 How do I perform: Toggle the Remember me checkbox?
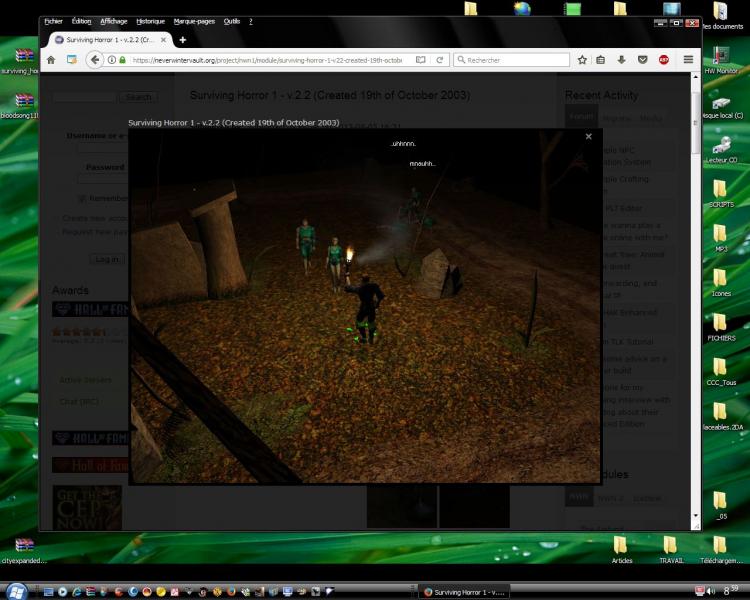82,198
